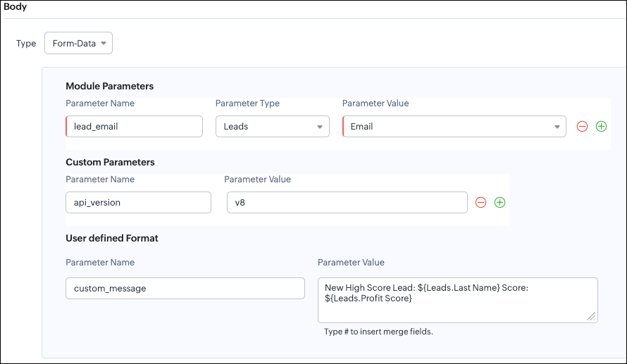This screenshot has height=364, width=627.
Task: Click the User defined Format heading
Action: 112,238
